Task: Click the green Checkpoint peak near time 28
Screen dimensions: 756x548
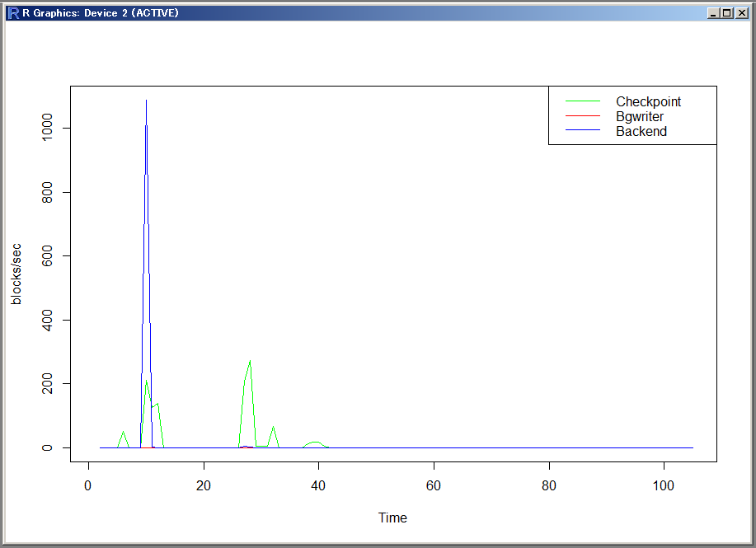Action: [250, 361]
